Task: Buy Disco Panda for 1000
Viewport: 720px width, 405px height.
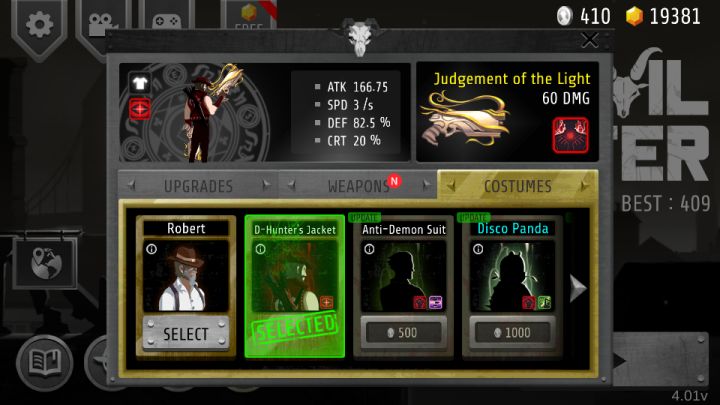Action: (x=512, y=332)
